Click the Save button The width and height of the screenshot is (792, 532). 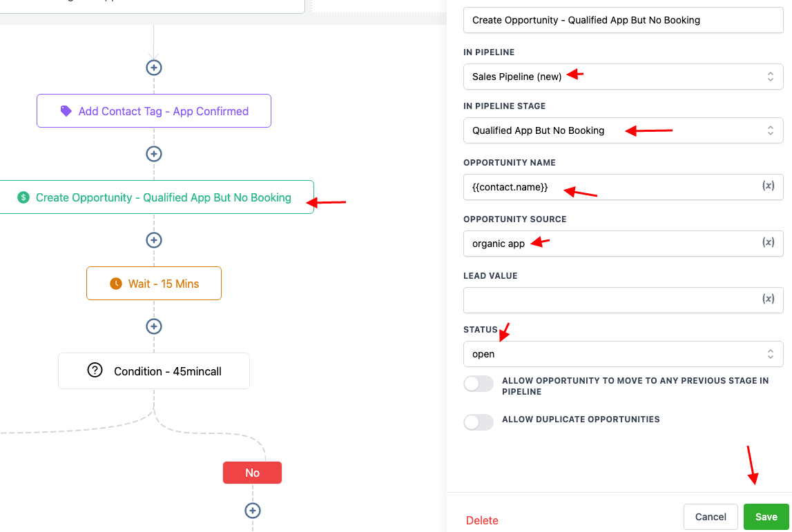tap(766, 516)
